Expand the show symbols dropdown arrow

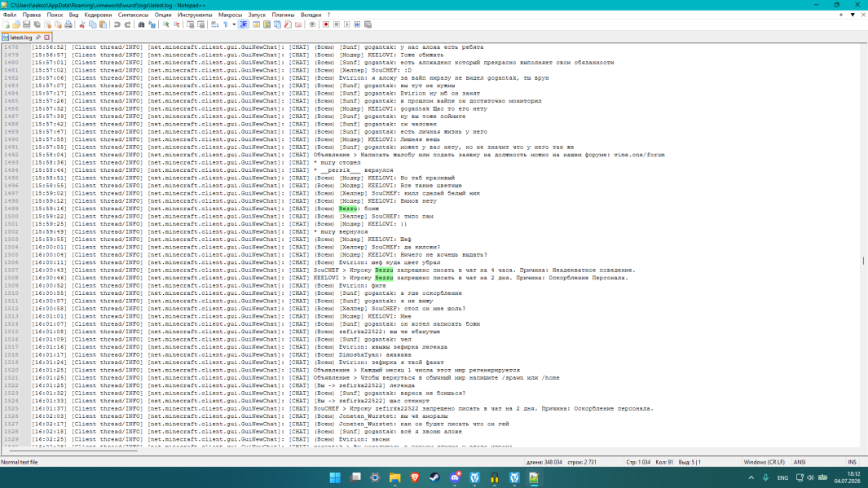(x=234, y=24)
